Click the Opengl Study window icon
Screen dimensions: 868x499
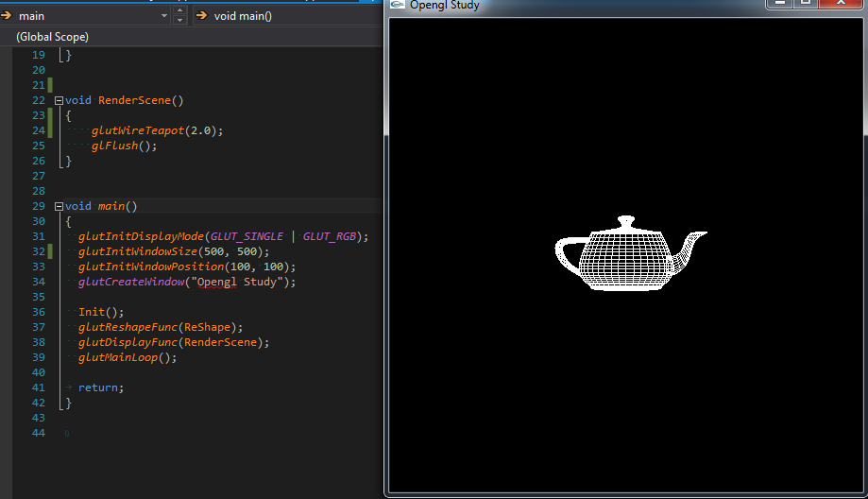(398, 5)
